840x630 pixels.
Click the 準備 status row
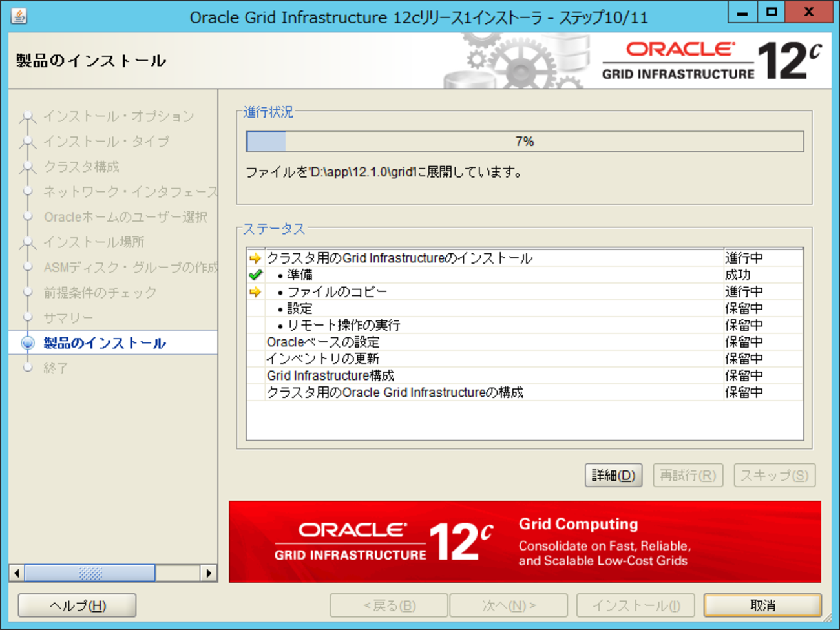click(525, 275)
